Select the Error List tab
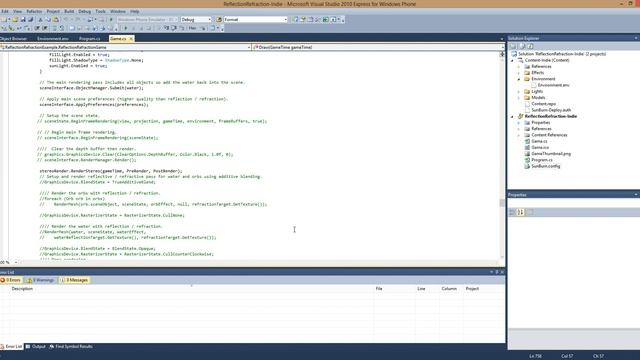The height and width of the screenshot is (360, 640). pyautogui.click(x=11, y=347)
